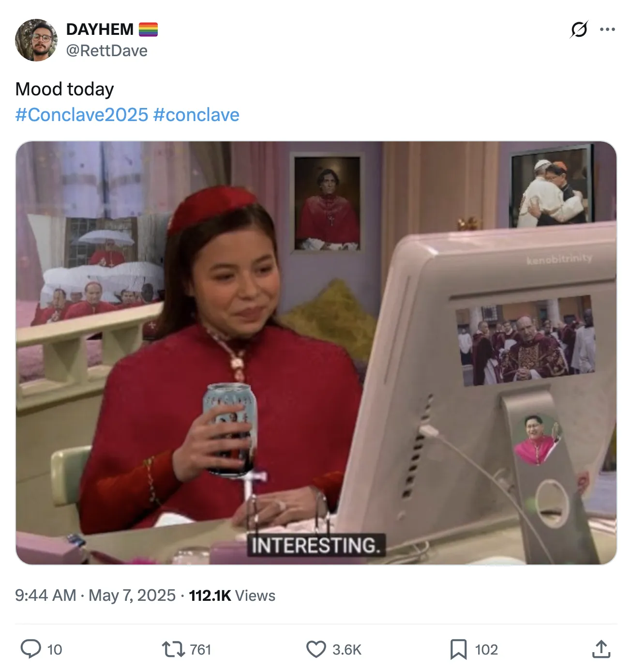Image resolution: width=632 pixels, height=672 pixels.
Task: Click the 3.6K likes count
Action: click(x=347, y=649)
